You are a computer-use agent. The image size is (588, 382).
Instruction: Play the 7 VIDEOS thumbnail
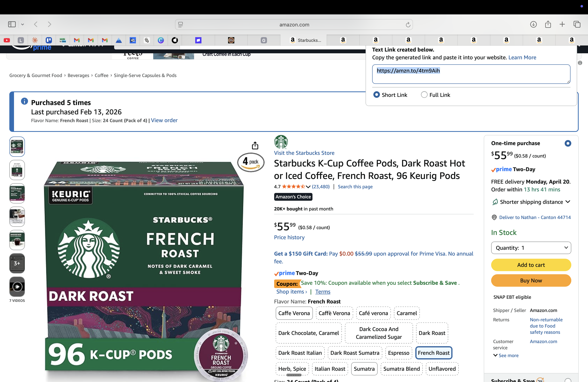(x=17, y=287)
